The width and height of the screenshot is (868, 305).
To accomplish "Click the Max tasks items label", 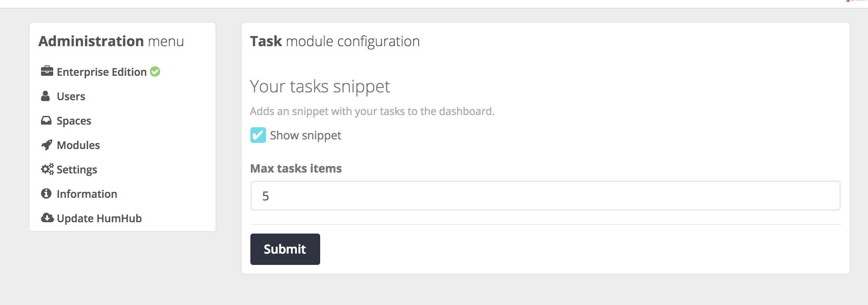I will [x=296, y=168].
